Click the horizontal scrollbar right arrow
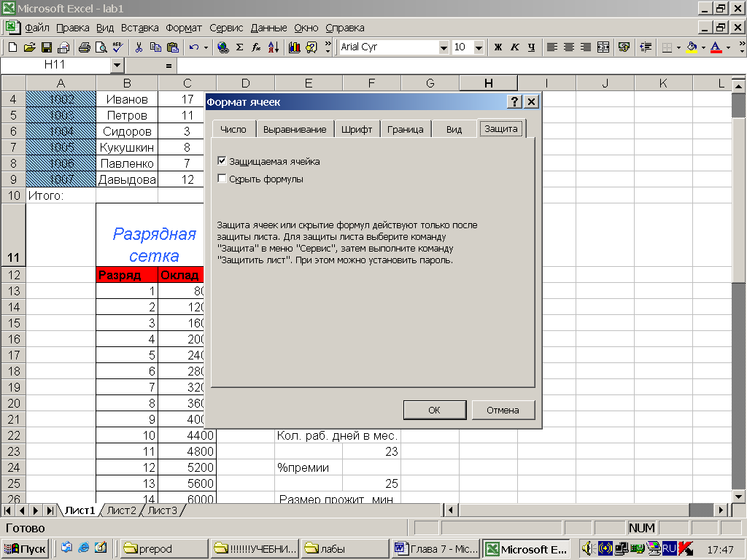 pyautogui.click(x=721, y=510)
